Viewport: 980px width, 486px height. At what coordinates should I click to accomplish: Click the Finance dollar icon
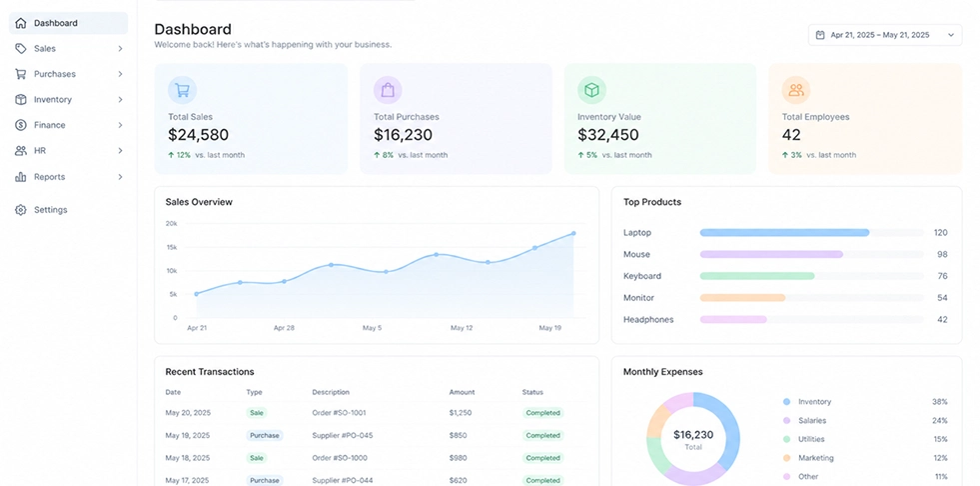21,125
